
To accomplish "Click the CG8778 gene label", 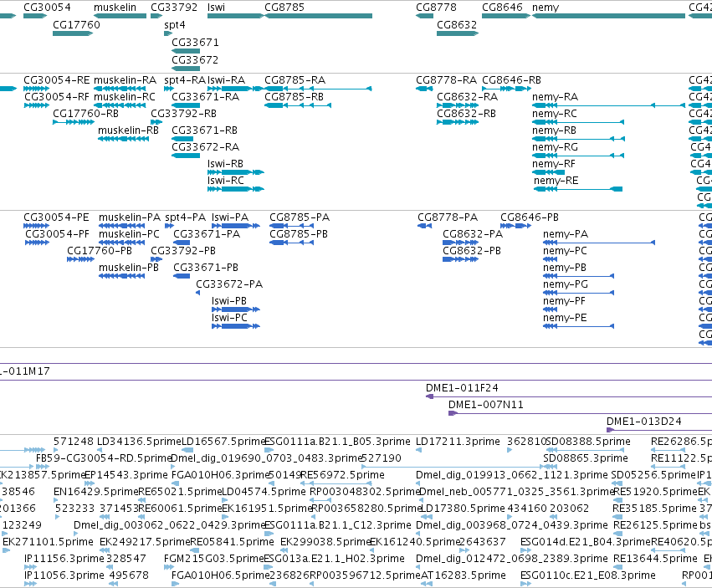I will pyautogui.click(x=436, y=8).
